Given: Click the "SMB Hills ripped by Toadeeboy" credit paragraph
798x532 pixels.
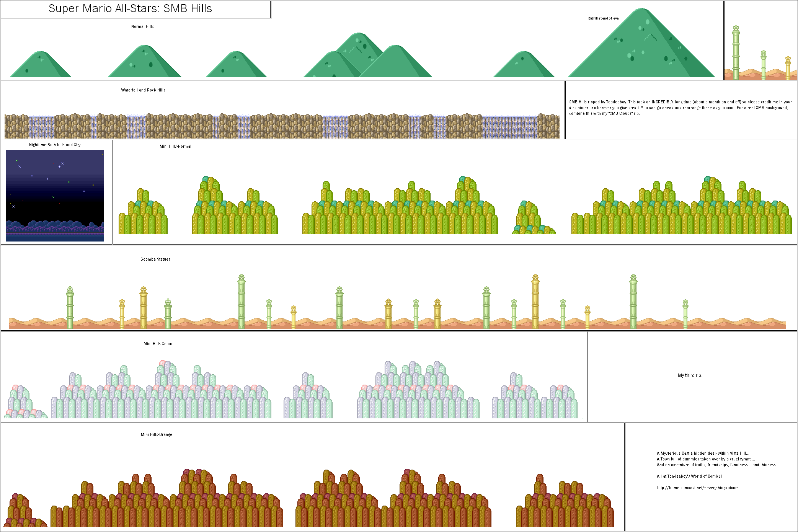Looking at the screenshot, I should [x=680, y=108].
